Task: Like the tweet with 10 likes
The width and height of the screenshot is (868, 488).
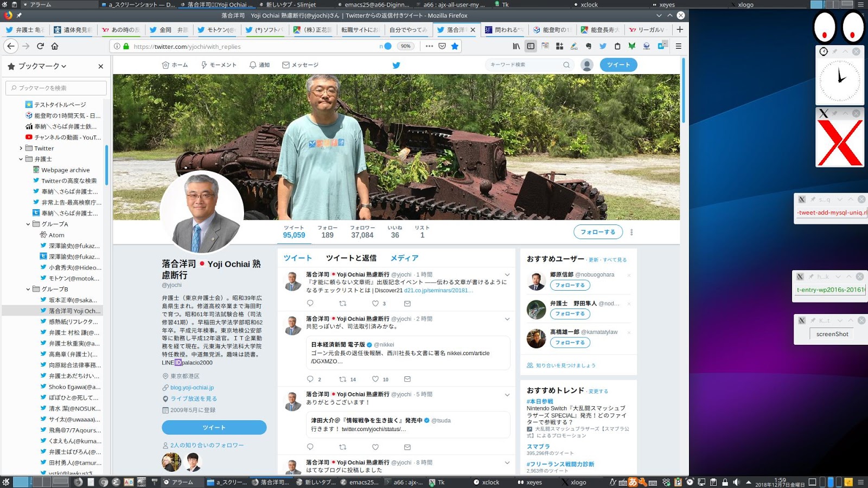Action: click(x=375, y=379)
